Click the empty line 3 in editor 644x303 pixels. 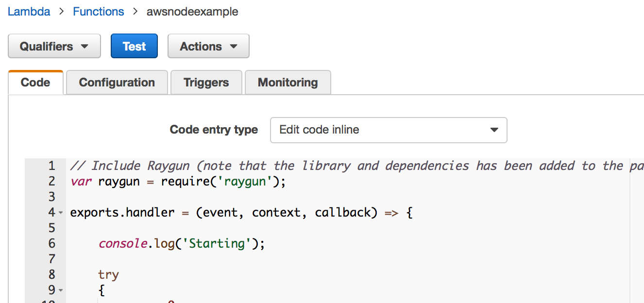pos(355,197)
